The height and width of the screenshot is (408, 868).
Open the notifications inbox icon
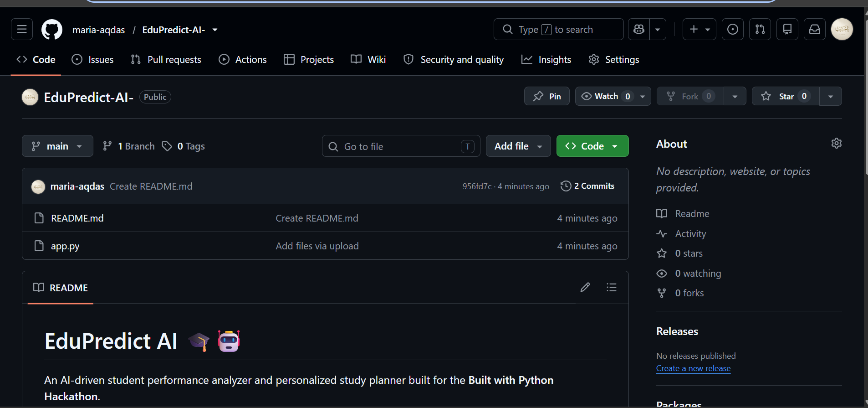(815, 30)
